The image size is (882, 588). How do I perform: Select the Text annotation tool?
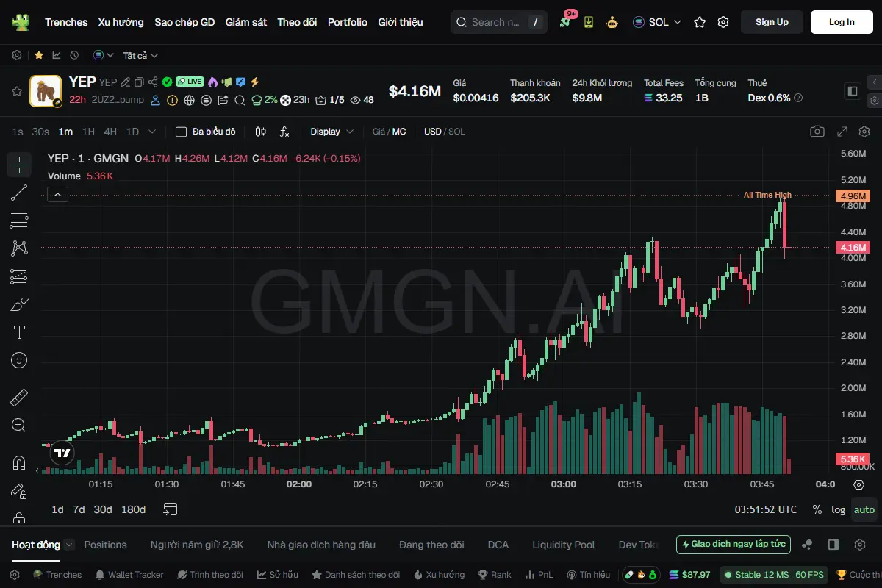point(19,332)
